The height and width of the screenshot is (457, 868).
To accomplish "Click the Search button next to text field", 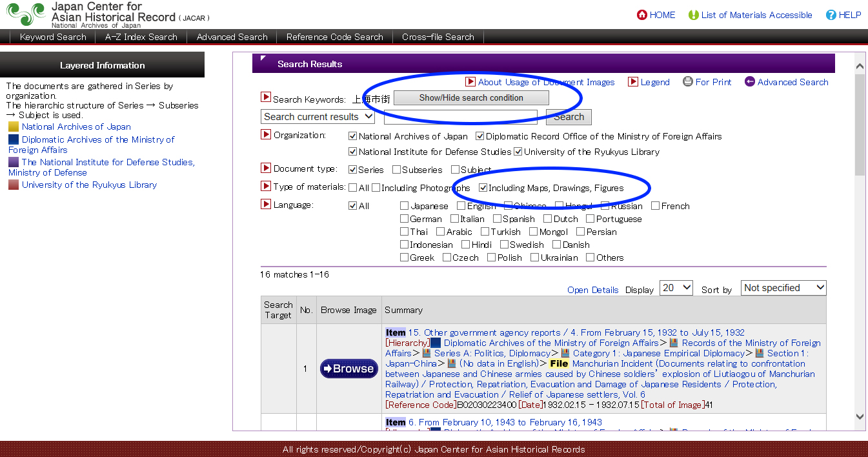I will 569,117.
